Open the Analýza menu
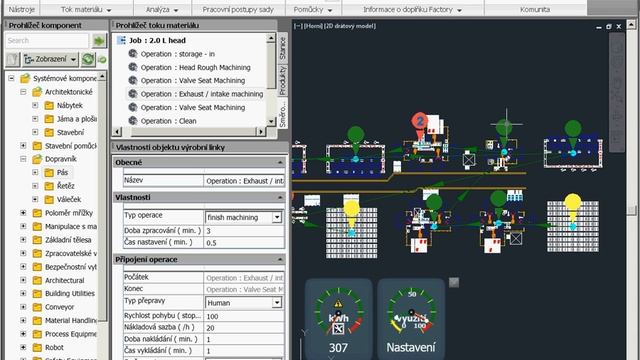 162,9
